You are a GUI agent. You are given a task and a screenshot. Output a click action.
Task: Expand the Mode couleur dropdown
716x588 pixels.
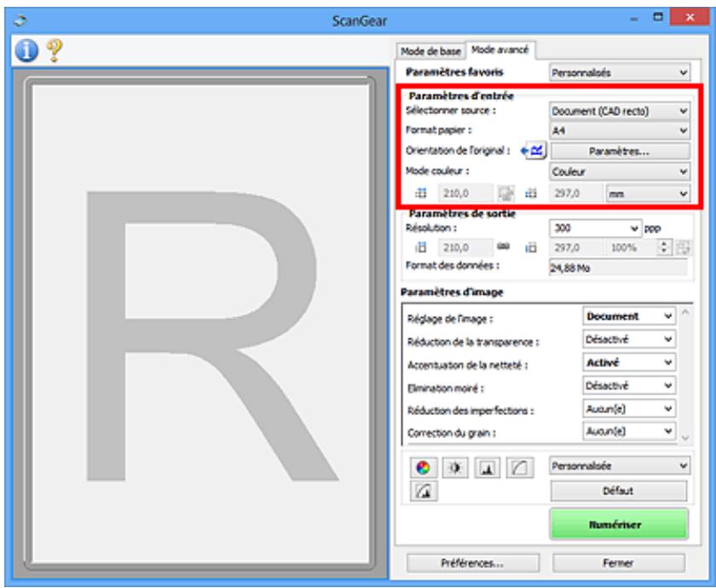[x=618, y=171]
